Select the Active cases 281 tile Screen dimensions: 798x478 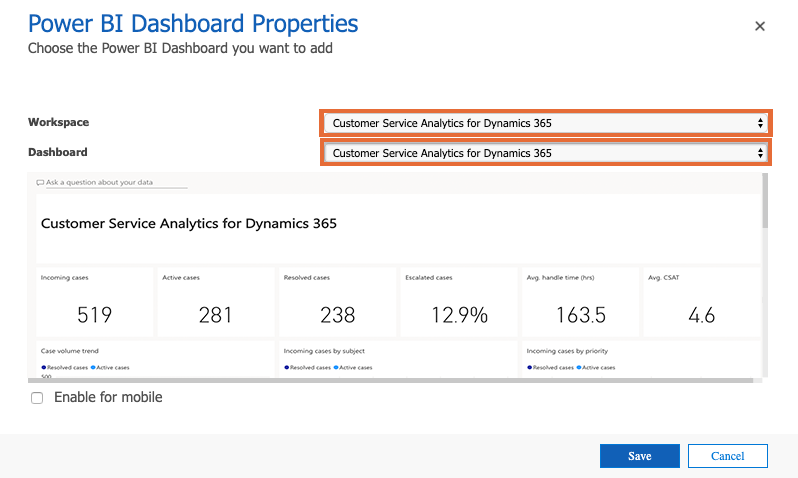pyautogui.click(x=216, y=302)
